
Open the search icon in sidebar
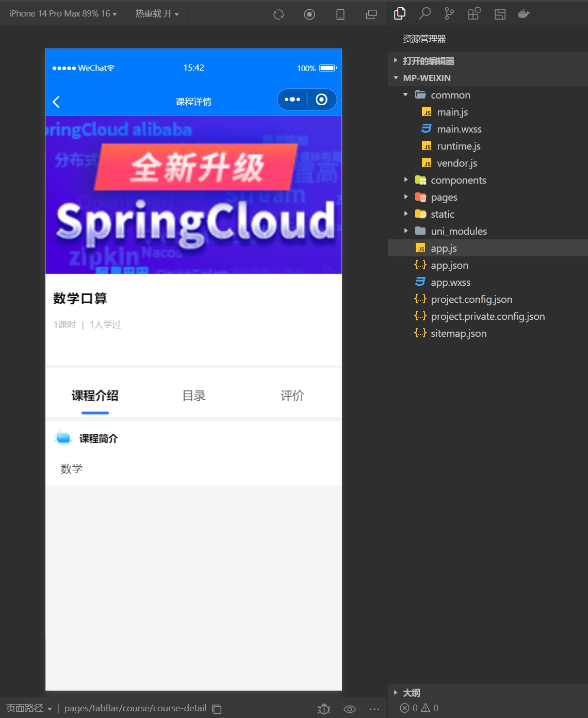click(424, 13)
